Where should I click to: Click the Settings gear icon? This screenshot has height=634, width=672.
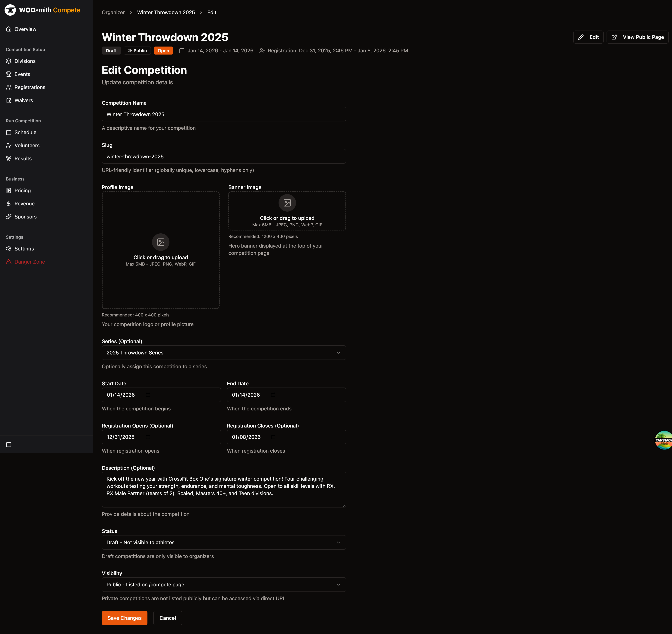pyautogui.click(x=9, y=249)
